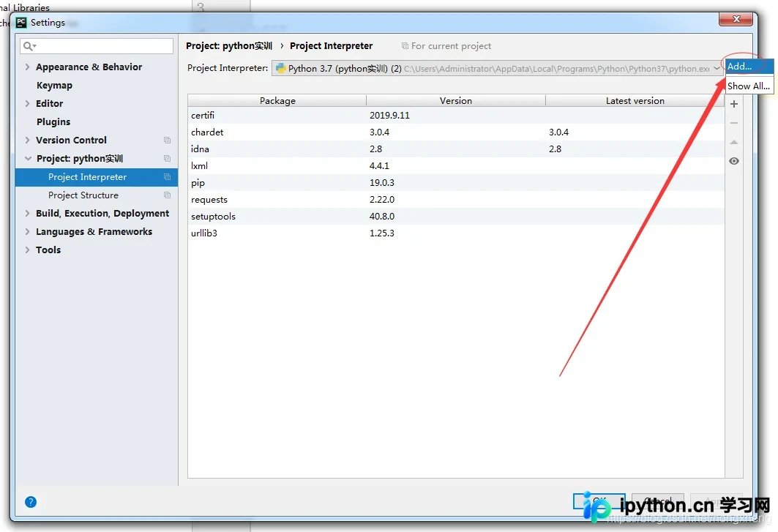Expand the Version Control section
The height and width of the screenshot is (532, 778).
(27, 141)
